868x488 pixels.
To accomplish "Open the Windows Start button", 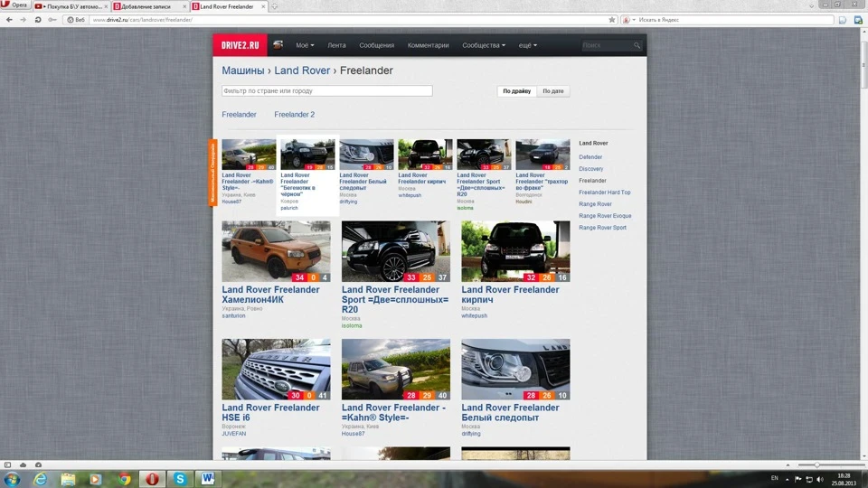I will [12, 479].
